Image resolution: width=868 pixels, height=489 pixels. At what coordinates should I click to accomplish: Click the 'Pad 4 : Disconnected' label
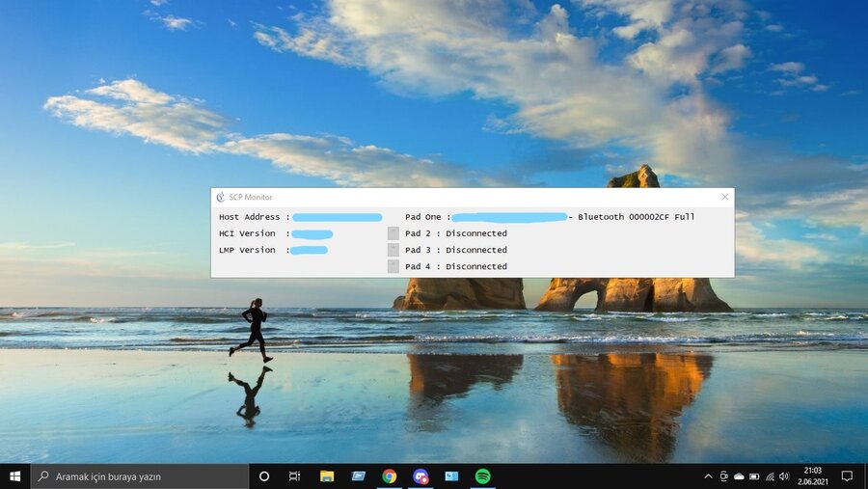click(456, 267)
